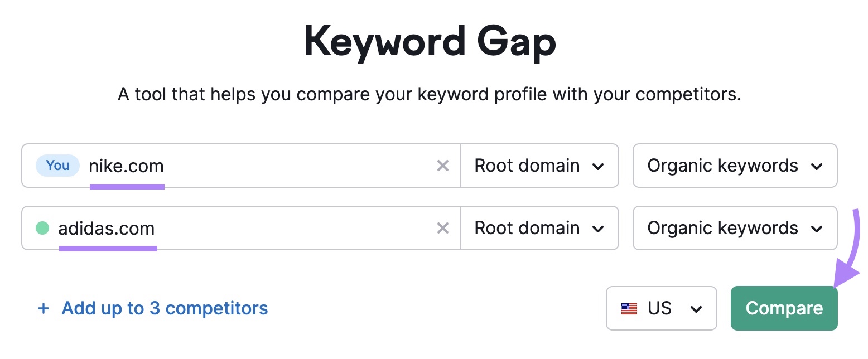Click the You badge next to nike.com
The image size is (868, 359).
[x=57, y=166]
